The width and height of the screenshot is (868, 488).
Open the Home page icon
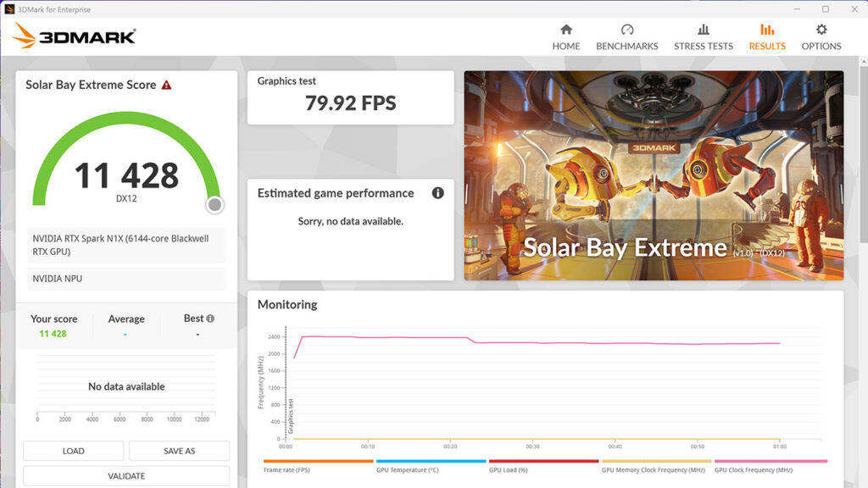click(565, 30)
